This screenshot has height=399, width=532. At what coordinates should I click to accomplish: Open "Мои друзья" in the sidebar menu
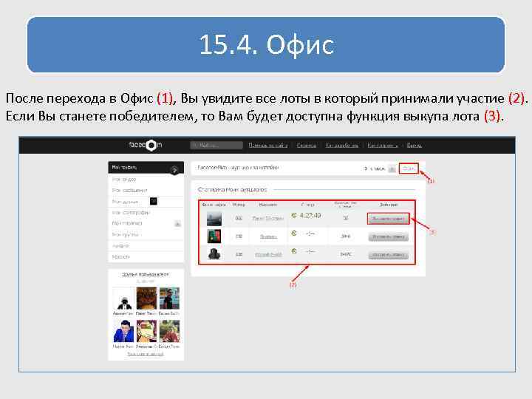click(x=125, y=202)
